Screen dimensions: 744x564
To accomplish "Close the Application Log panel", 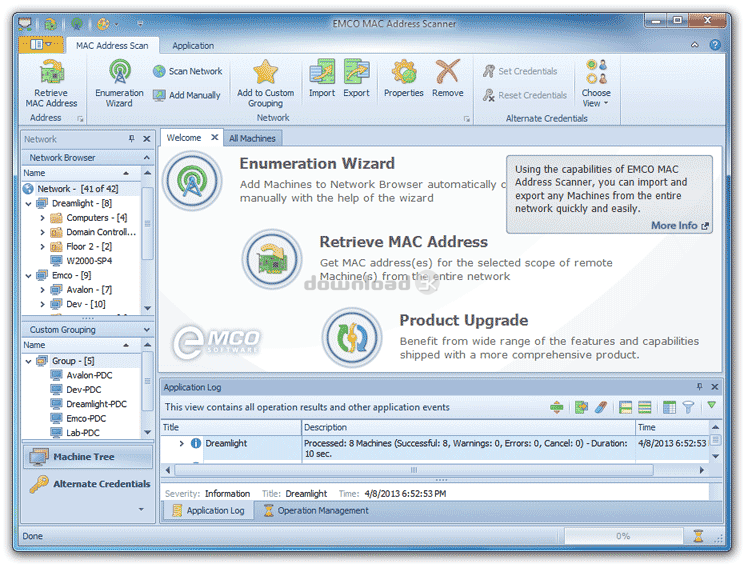I will coord(715,387).
